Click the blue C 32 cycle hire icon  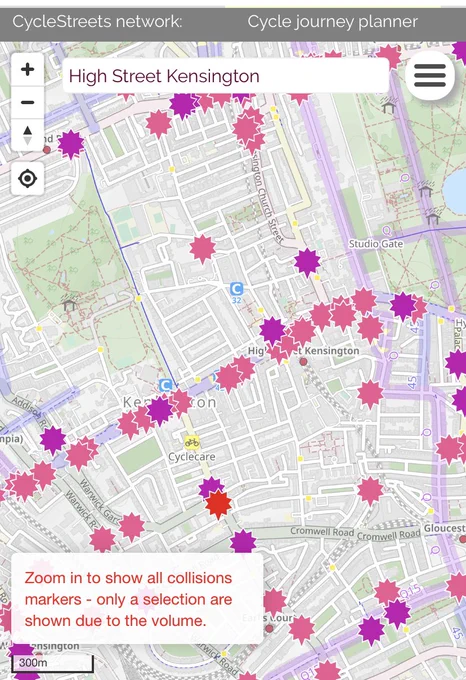(236, 293)
